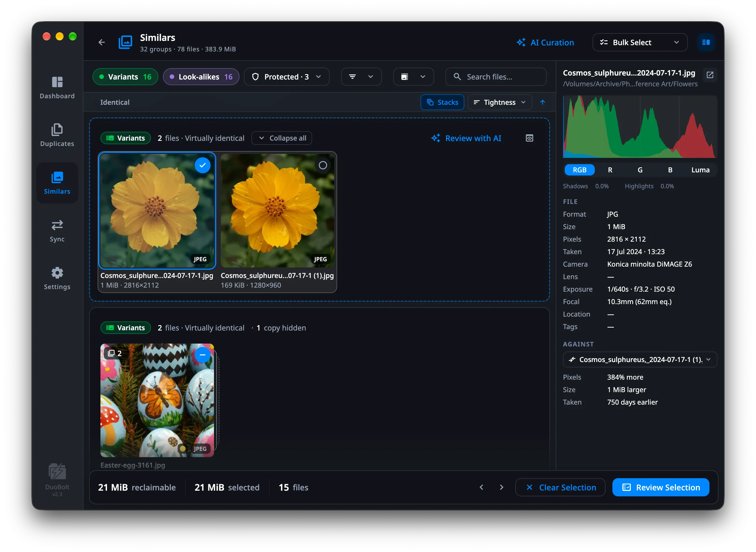Switch histogram to RGB channel
The image size is (756, 552).
579,170
